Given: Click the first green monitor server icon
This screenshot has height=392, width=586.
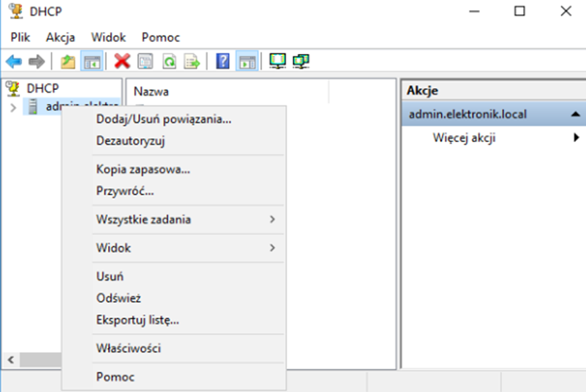Looking at the screenshot, I should tap(277, 61).
